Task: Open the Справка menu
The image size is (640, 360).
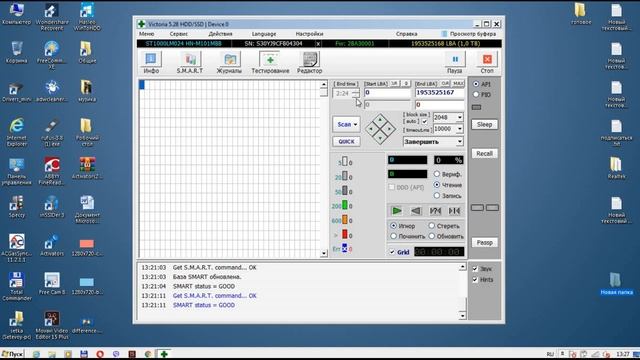Action: (407, 34)
